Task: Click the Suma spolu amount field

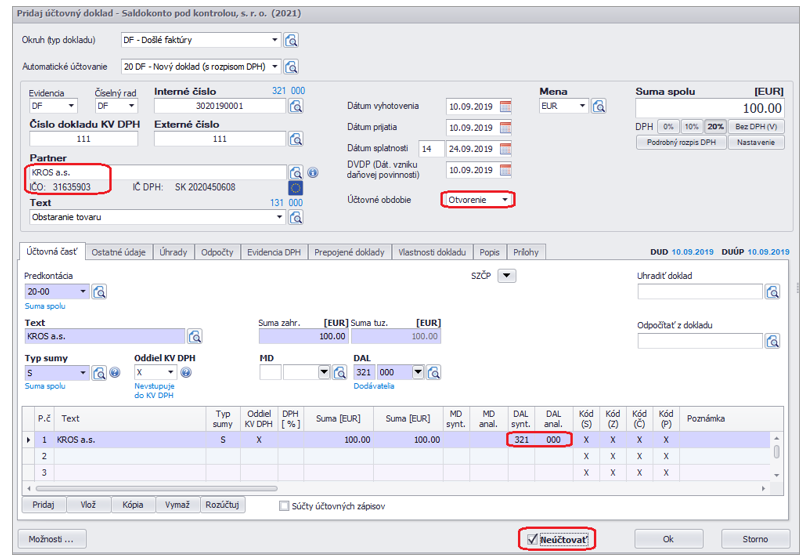Action: [710, 108]
